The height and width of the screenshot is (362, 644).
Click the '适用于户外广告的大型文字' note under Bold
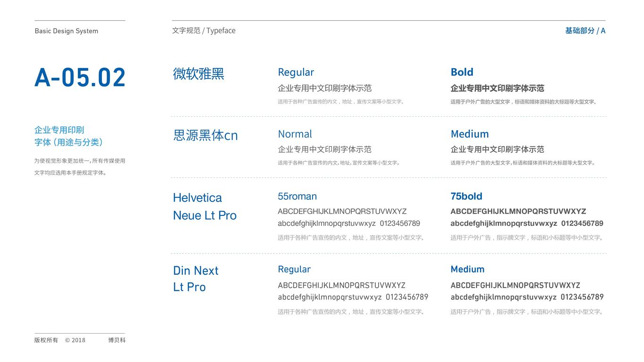(524, 102)
